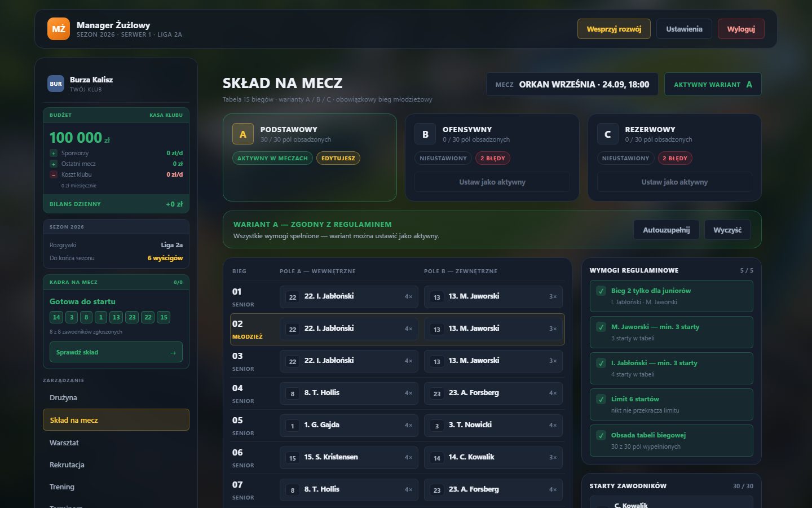The image size is (812, 508).
Task: Click the Wesprzyj rozwój button
Action: click(x=614, y=29)
